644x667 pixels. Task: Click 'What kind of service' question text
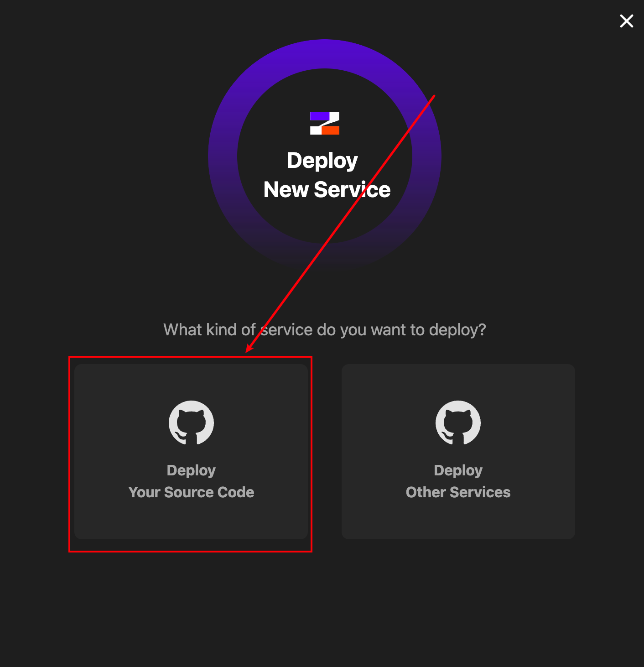coord(325,329)
